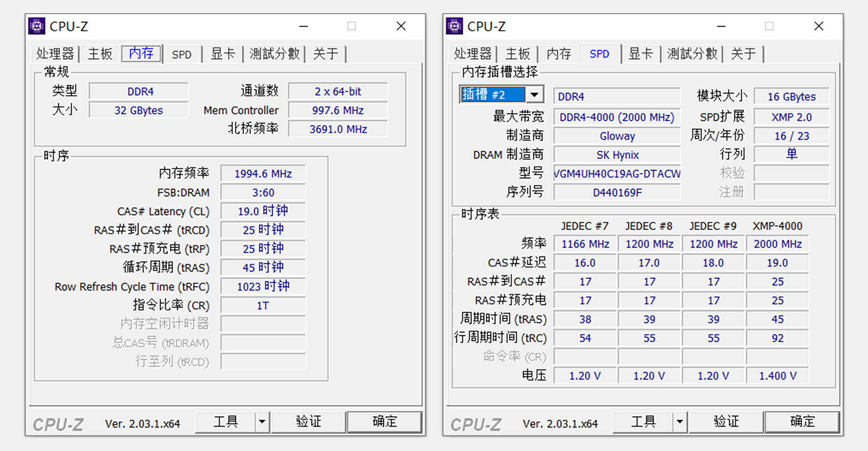
Task: Click the CPU-Z icon in right window title bar
Action: (x=455, y=26)
